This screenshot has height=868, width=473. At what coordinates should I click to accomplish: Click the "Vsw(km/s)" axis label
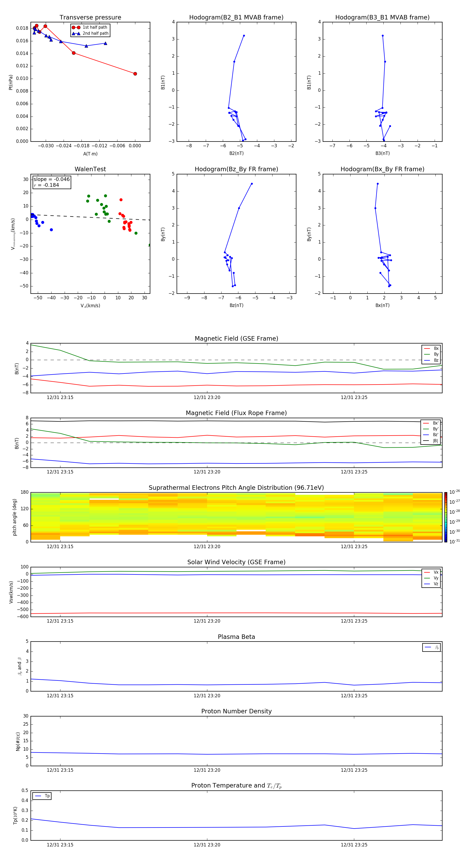pos(11,592)
